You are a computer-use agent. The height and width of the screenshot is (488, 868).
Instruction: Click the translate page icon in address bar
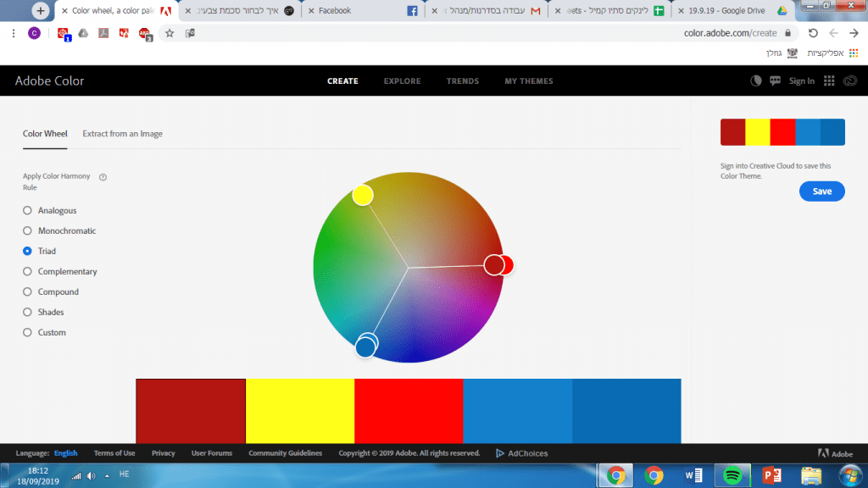[190, 33]
